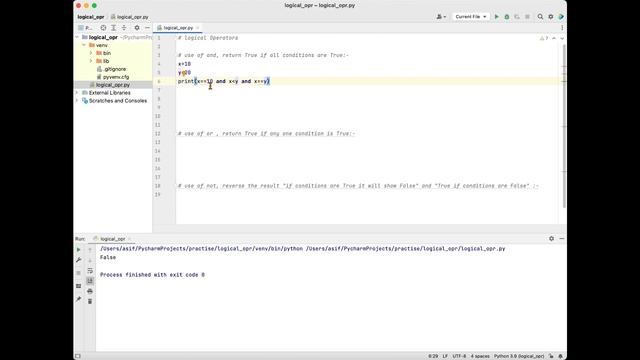Click the stop icon in the top toolbar

click(x=527, y=17)
